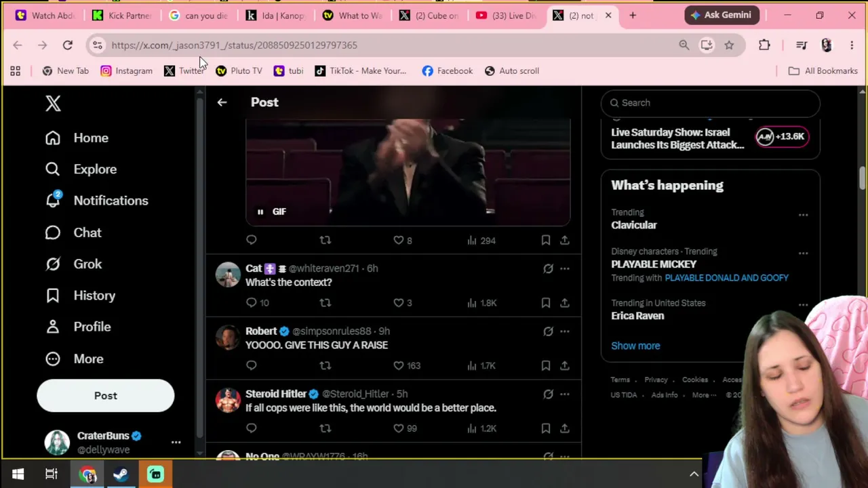Open PLAYABLE DONALD AND GOOFY link
The height and width of the screenshot is (488, 868).
(x=726, y=278)
